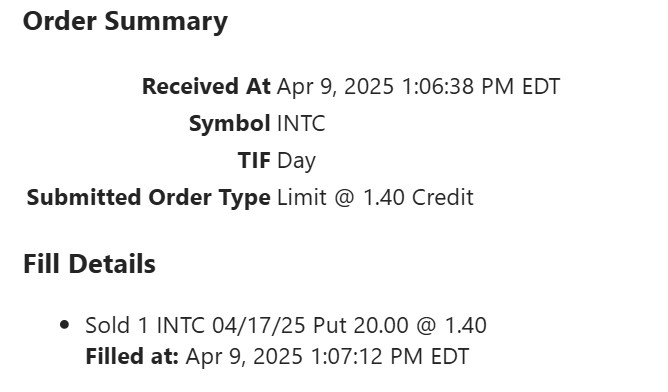
Task: Select the INTC symbol value
Action: tap(301, 124)
